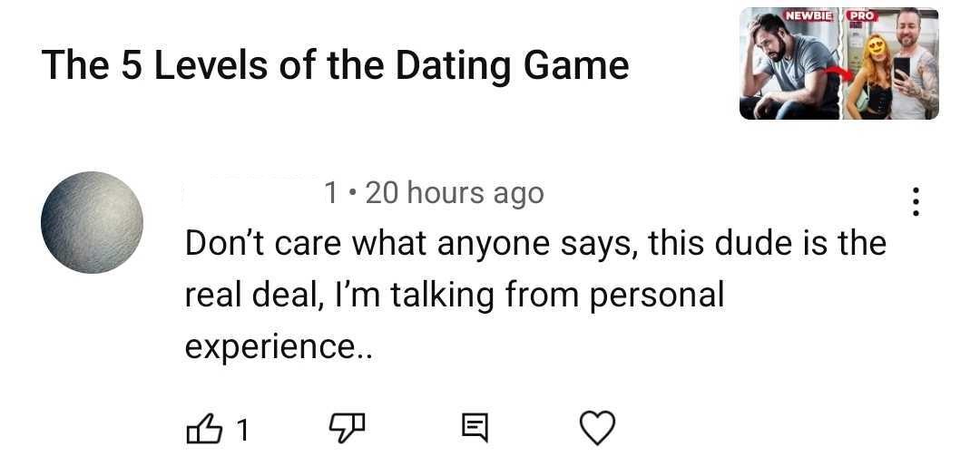This screenshot has width=980, height=466.
Task: Dislike the comment with thumbs down
Action: click(346, 428)
